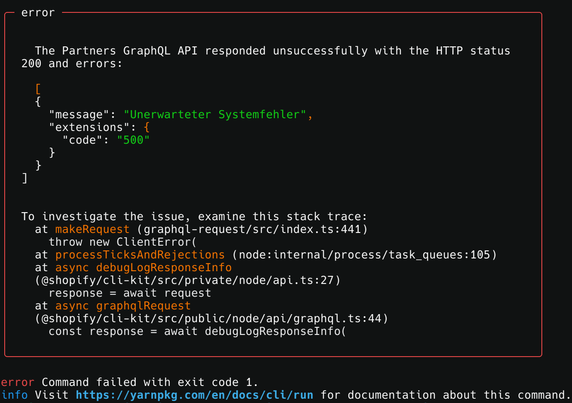Click "To investigate the issue" sentence
Viewport: 572px width, 403px height.
[x=194, y=217]
